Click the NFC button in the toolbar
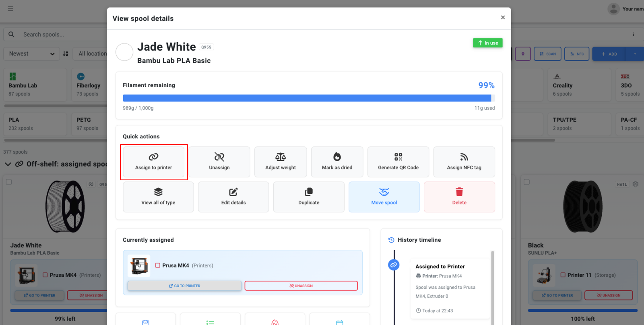 [x=577, y=54]
